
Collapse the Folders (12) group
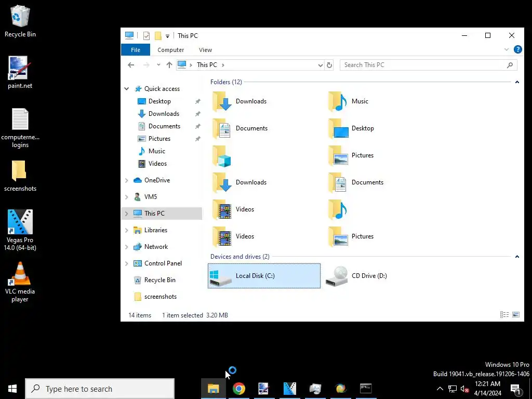pos(517,82)
